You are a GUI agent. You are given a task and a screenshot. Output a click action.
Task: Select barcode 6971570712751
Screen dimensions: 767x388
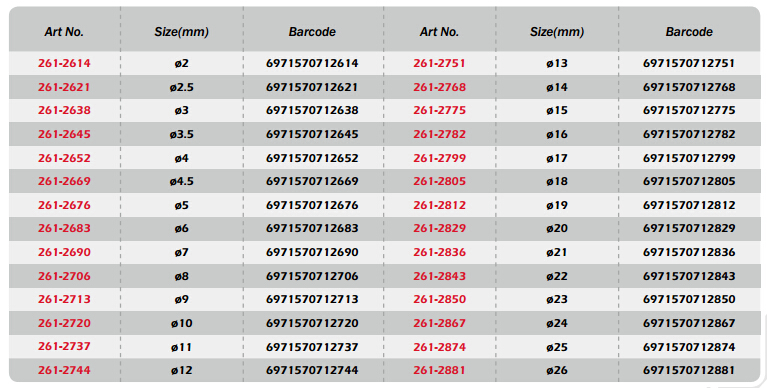click(689, 63)
